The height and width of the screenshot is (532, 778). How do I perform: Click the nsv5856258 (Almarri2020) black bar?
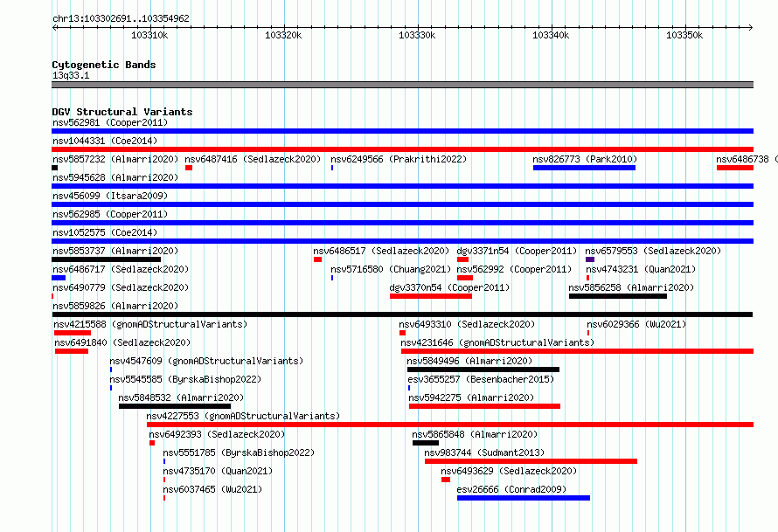[618, 296]
